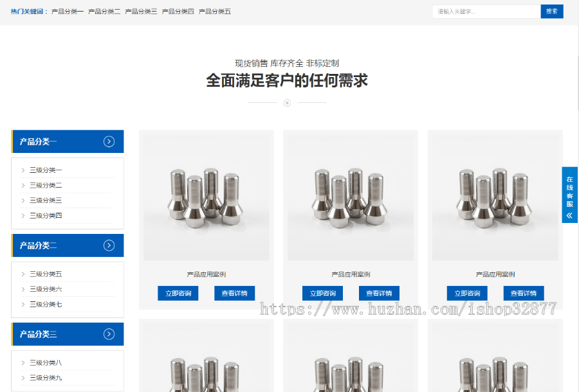
Task: Click chevron next to 三级分类二
Action: coord(23,186)
